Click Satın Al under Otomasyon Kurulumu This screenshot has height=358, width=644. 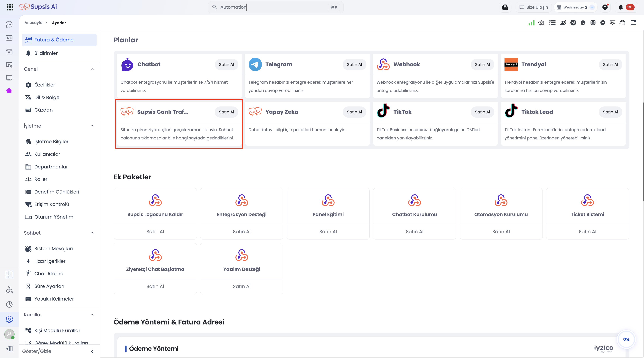tap(501, 232)
